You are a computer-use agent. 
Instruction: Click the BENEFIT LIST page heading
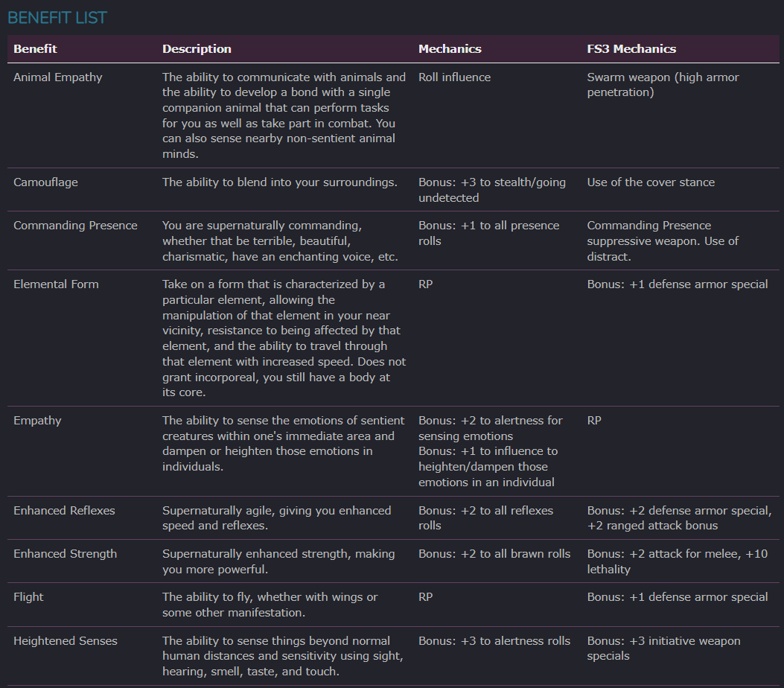[57, 17]
